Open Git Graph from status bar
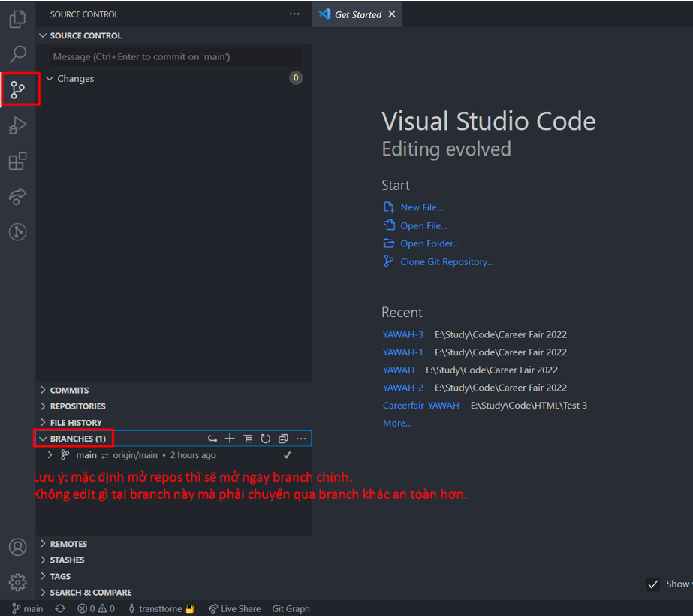This screenshot has height=616, width=693. (291, 609)
